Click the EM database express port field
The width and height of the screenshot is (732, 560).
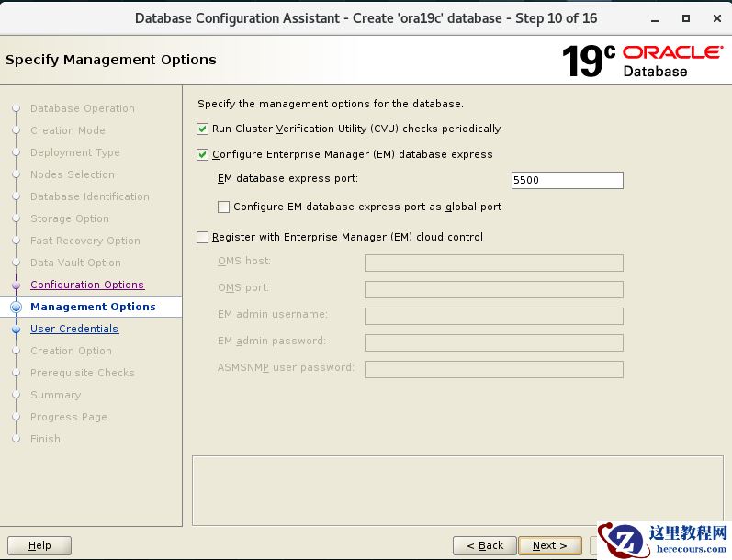(x=568, y=180)
